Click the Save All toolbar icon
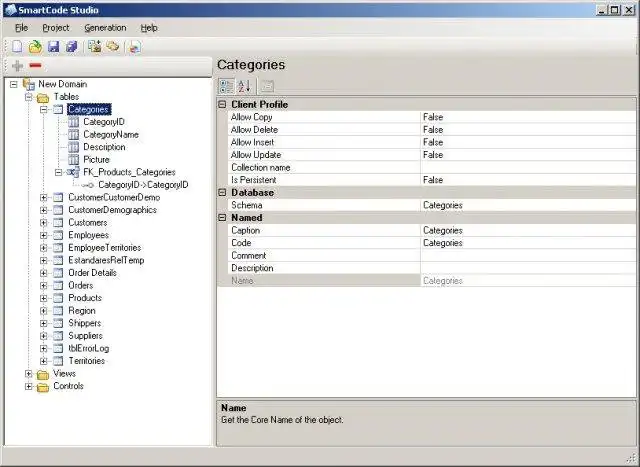Viewport: 640px width, 467px height. click(71, 47)
